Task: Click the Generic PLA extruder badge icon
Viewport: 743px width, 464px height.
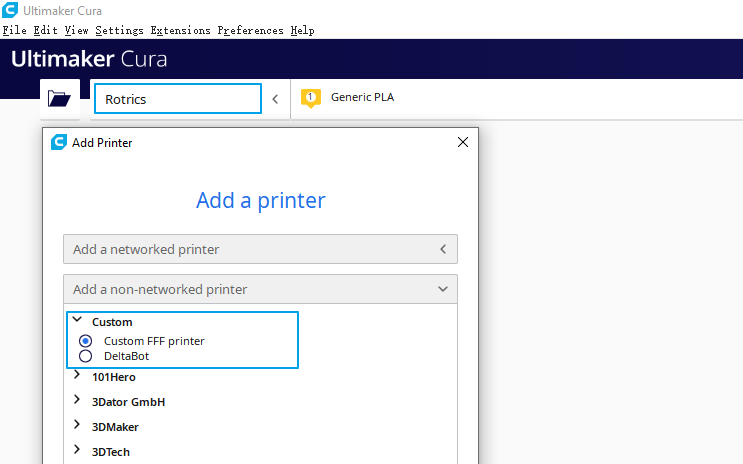Action: (311, 98)
